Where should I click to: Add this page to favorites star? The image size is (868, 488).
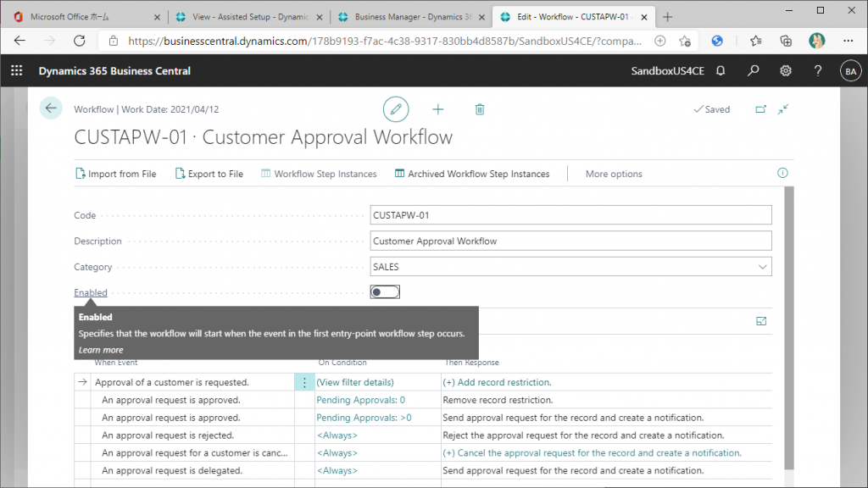pyautogui.click(x=685, y=41)
